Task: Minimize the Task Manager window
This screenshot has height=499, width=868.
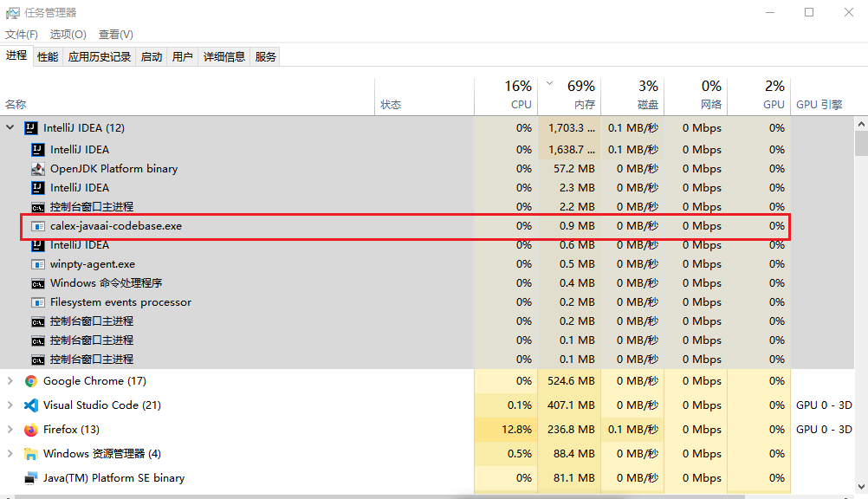Action: (x=770, y=12)
